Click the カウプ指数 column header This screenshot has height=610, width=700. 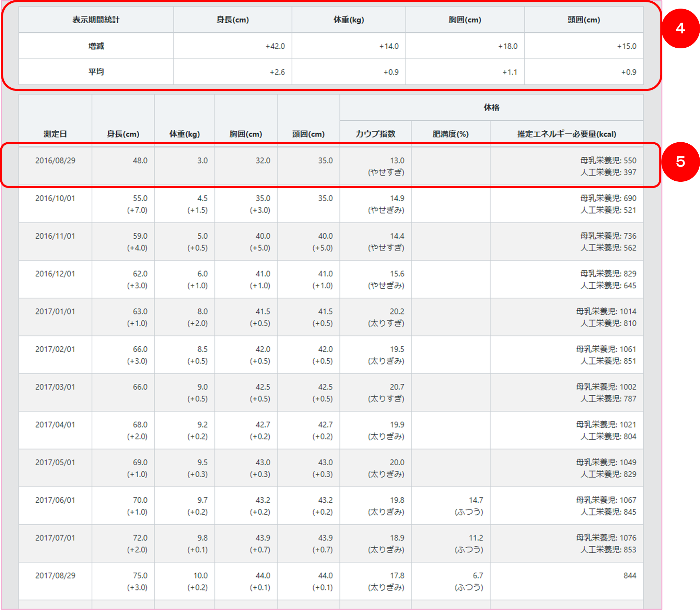click(375, 134)
